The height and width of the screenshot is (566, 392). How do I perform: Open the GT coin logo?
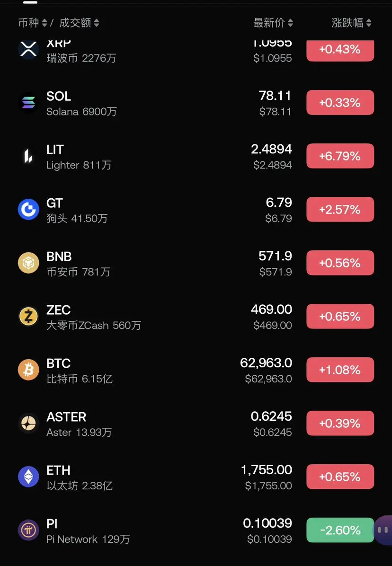click(x=28, y=209)
